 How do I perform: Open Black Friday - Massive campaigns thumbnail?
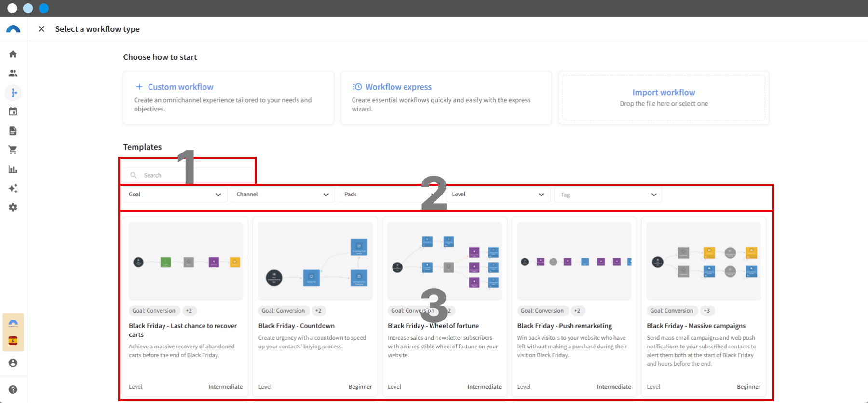click(x=704, y=262)
